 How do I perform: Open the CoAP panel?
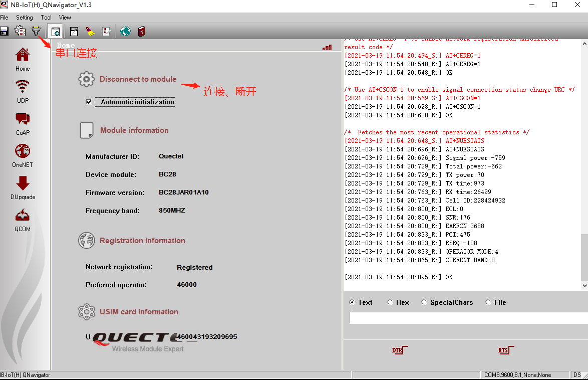[22, 123]
